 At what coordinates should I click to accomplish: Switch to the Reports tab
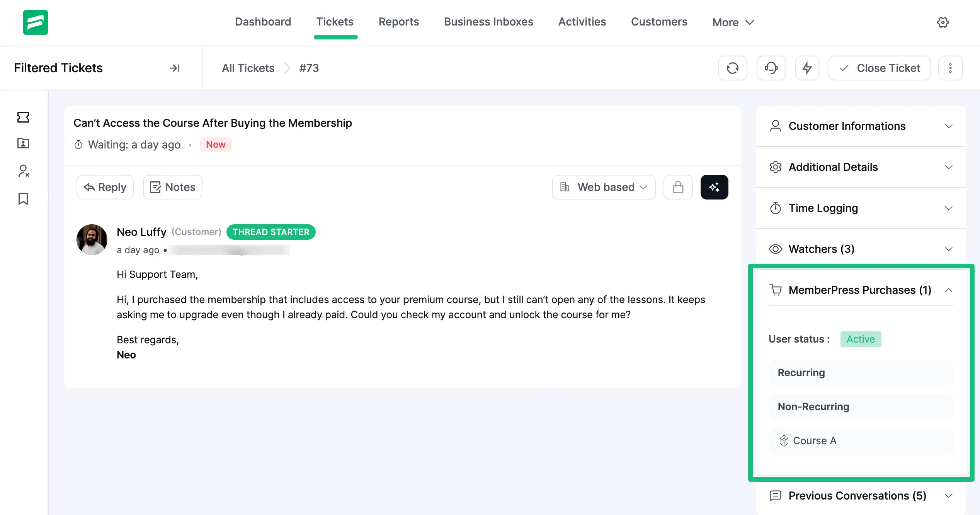[x=398, y=22]
